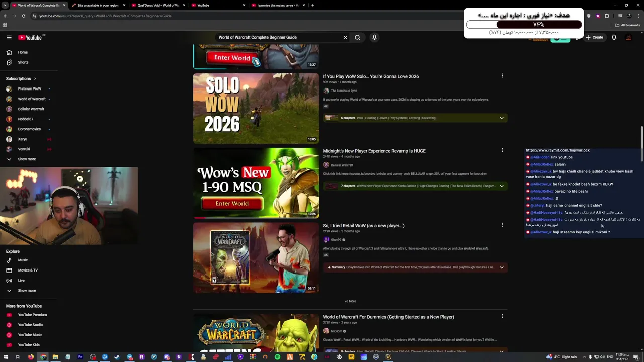Close the Site unavailable tab
The width and height of the screenshot is (644, 362).
tap(124, 5)
